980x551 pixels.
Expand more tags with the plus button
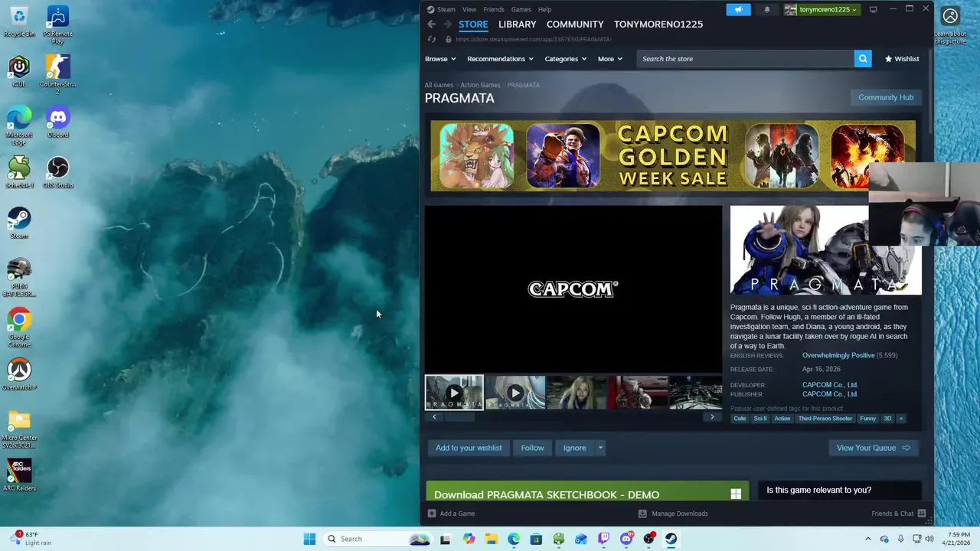[x=901, y=419]
